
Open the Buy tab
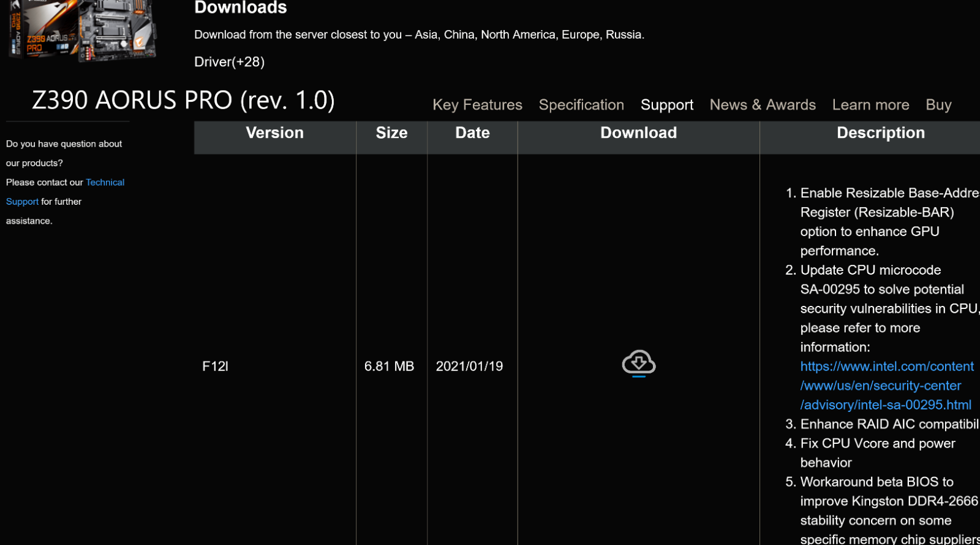[x=938, y=105]
